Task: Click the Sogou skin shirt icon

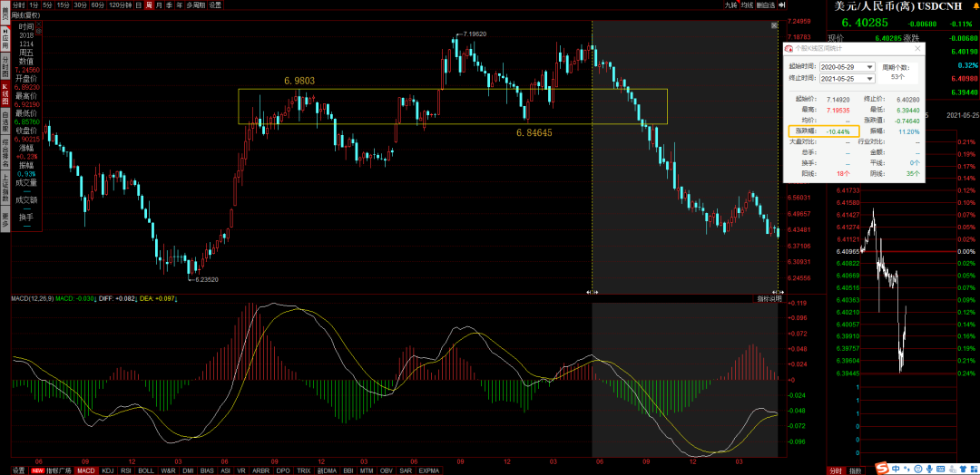Action: 963,469
